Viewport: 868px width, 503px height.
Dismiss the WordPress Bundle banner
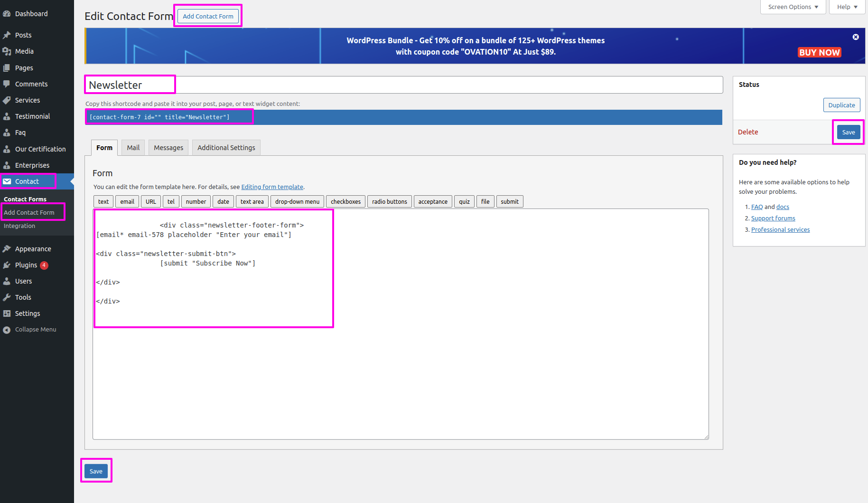point(856,37)
